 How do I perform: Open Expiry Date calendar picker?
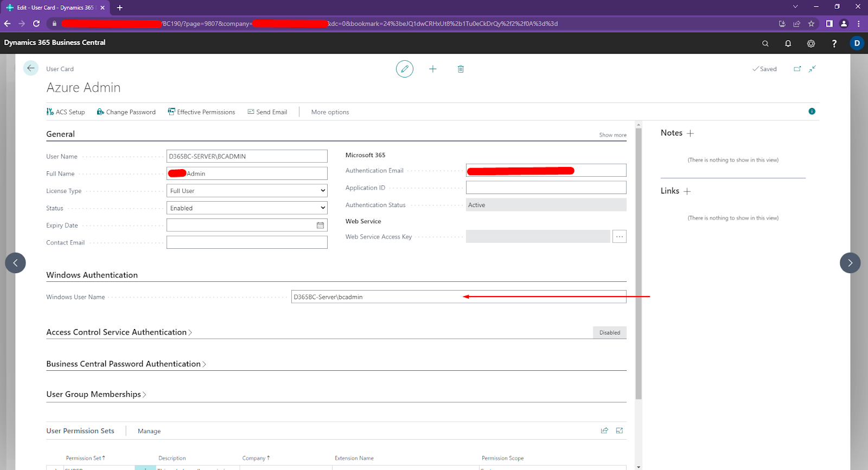pyautogui.click(x=320, y=226)
